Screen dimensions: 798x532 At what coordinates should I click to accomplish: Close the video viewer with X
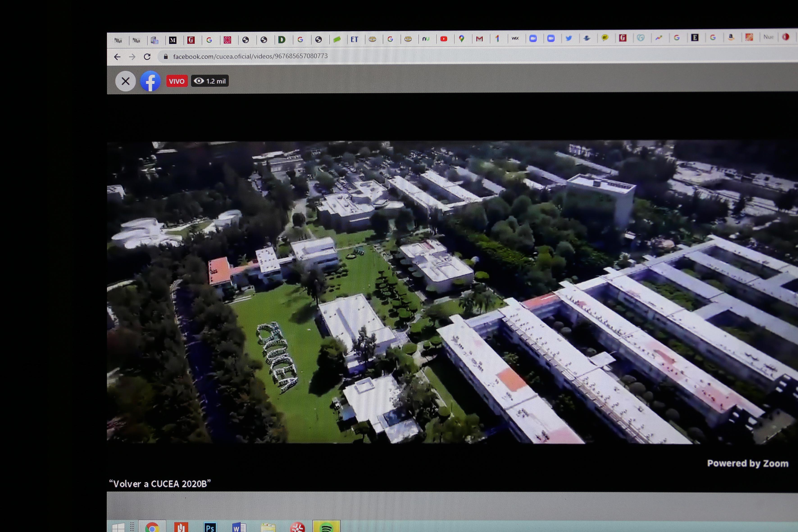125,81
